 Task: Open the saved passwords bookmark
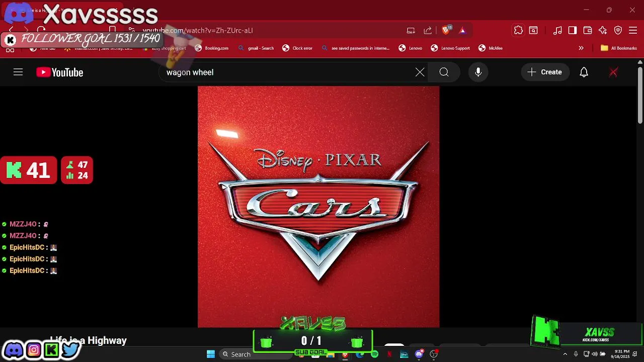coord(356,48)
